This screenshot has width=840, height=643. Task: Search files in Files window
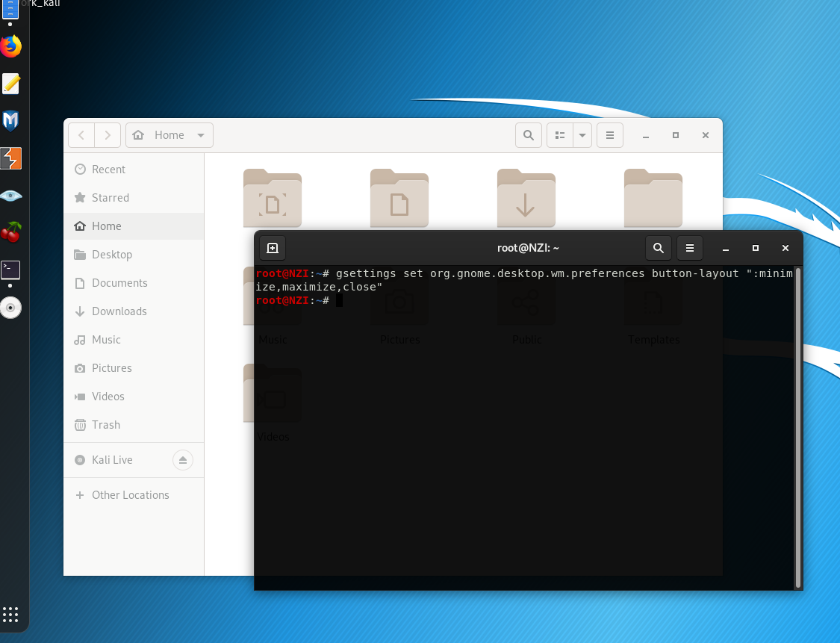pos(528,135)
